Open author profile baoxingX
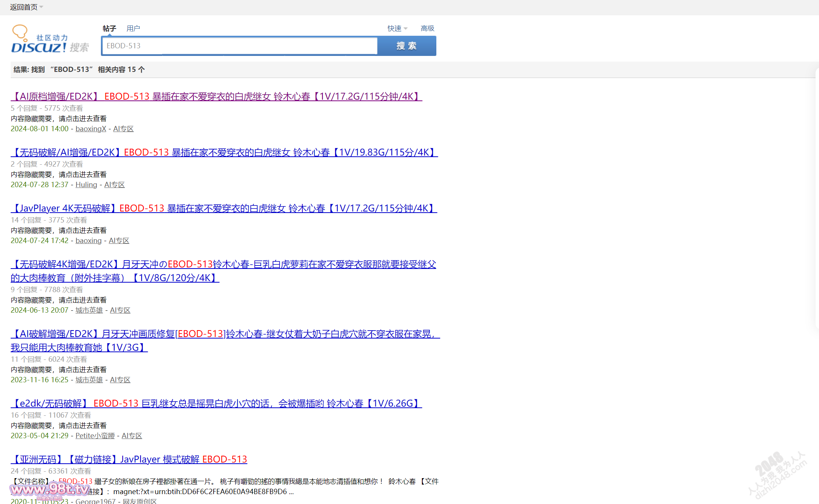 (x=91, y=129)
